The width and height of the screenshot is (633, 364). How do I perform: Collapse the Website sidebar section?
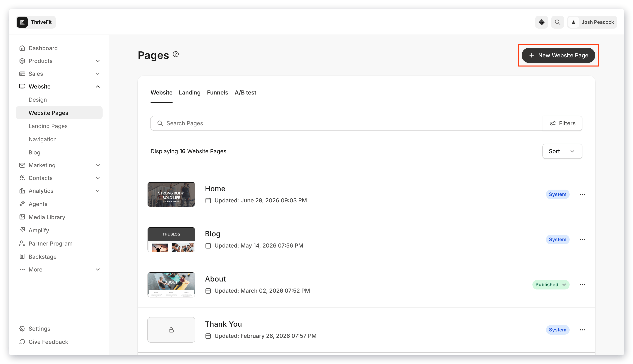coord(98,87)
